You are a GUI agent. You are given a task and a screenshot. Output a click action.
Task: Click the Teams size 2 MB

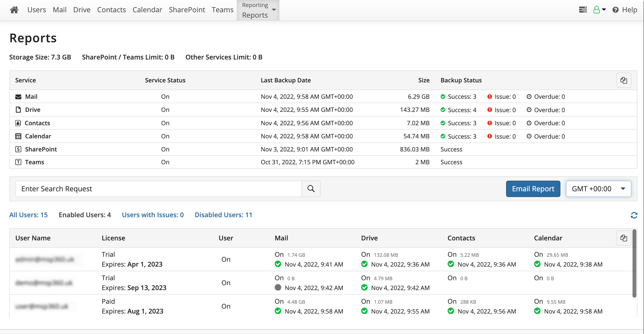(x=422, y=162)
